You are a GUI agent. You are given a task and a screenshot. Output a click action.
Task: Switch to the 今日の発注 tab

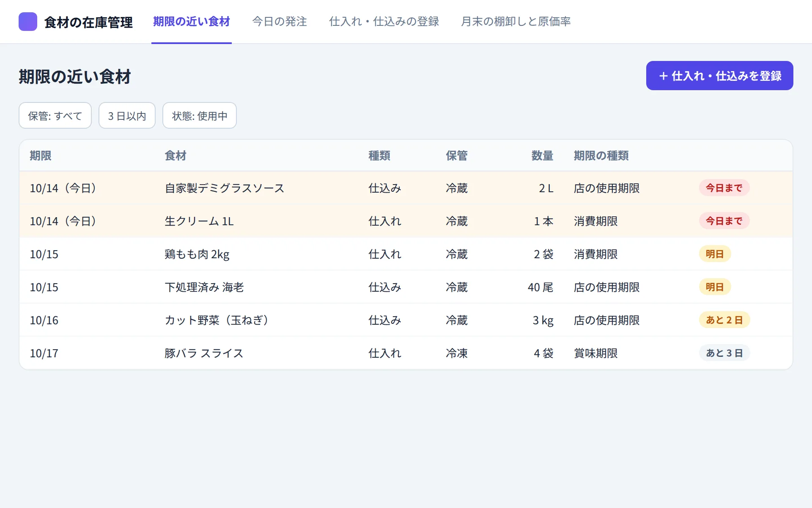coord(280,22)
